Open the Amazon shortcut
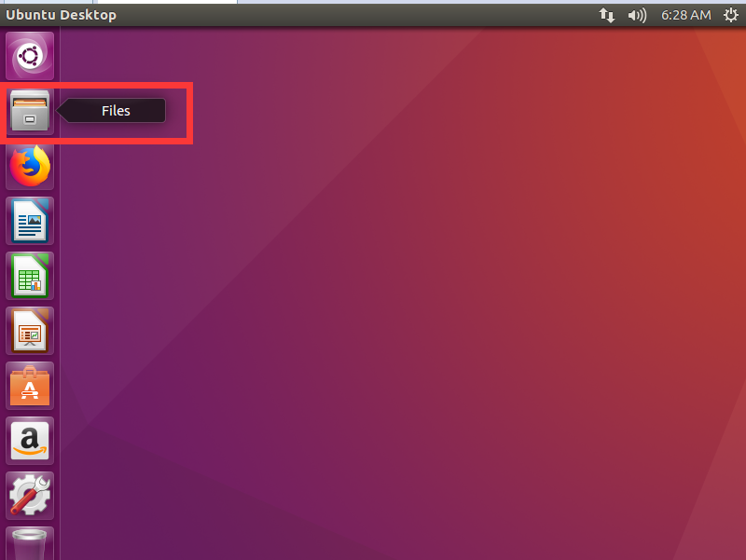Image resolution: width=746 pixels, height=560 pixels. click(x=29, y=441)
